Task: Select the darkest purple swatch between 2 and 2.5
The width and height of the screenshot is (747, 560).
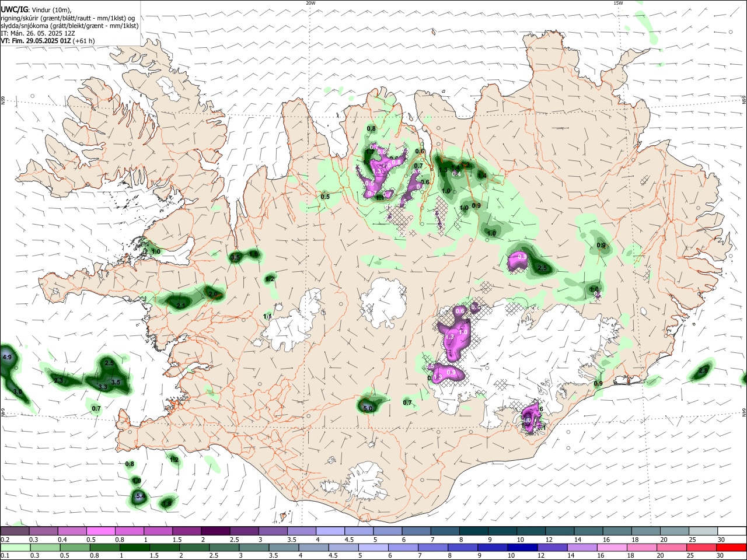Action: tap(215, 531)
